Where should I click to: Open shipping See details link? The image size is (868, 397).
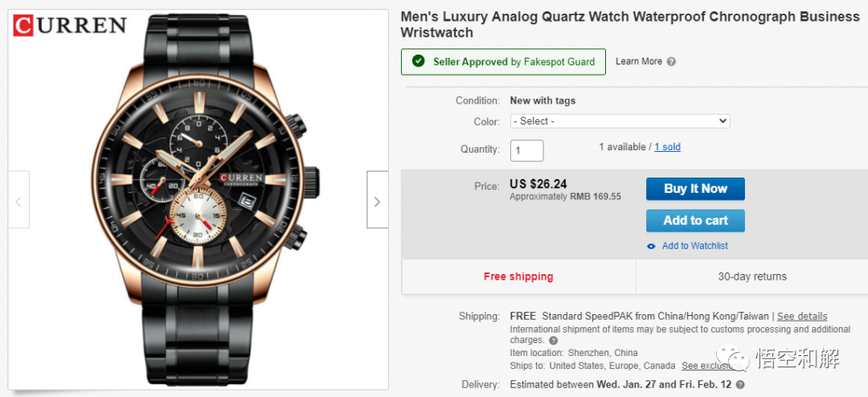[801, 317]
